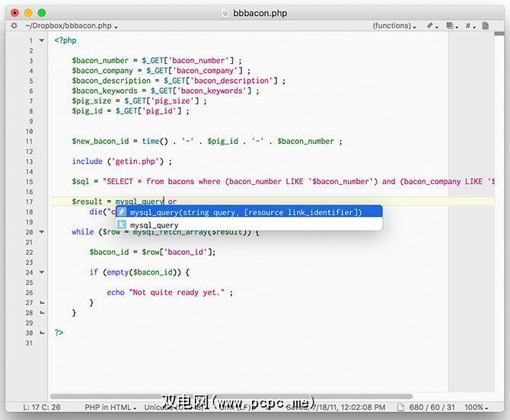Image resolution: width=510 pixels, height=420 pixels.
Task: Click $bacon_description on line 5
Action: click(111, 81)
